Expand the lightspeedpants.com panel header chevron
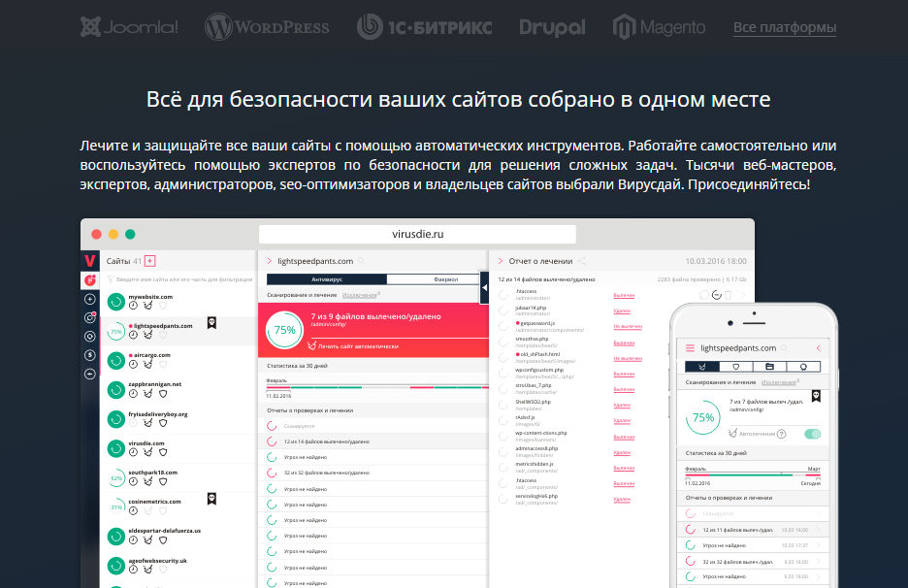The height and width of the screenshot is (588, 908). 270,261
